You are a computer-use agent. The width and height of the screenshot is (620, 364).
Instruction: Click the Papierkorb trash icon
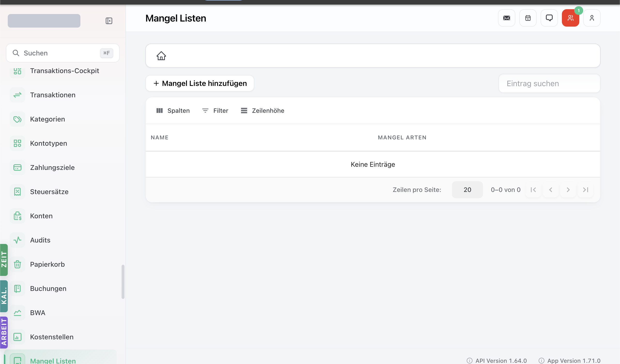pos(17,264)
